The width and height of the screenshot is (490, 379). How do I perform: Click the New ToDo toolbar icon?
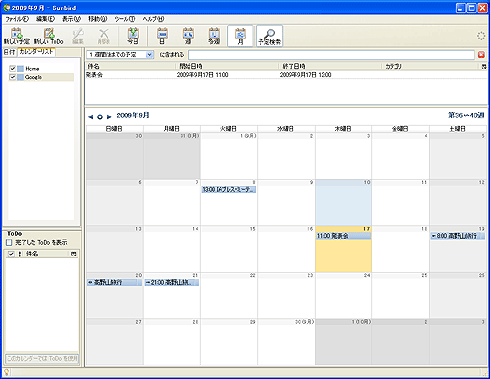click(x=49, y=33)
